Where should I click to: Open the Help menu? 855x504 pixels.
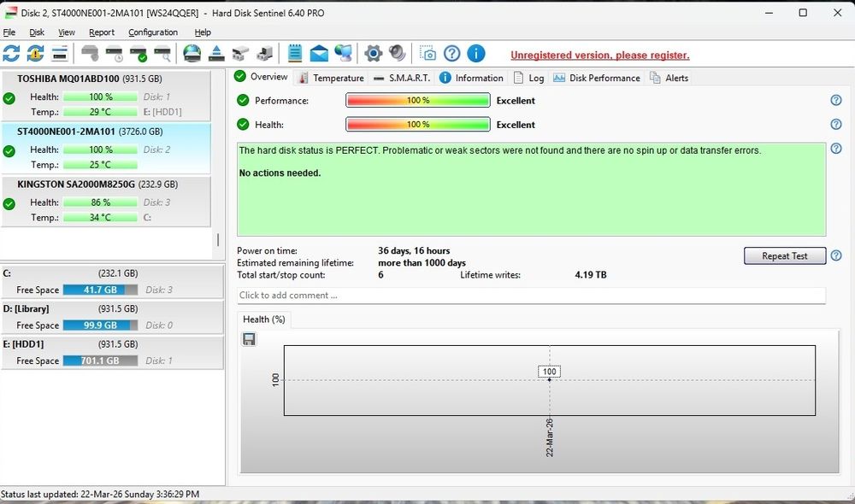(203, 32)
